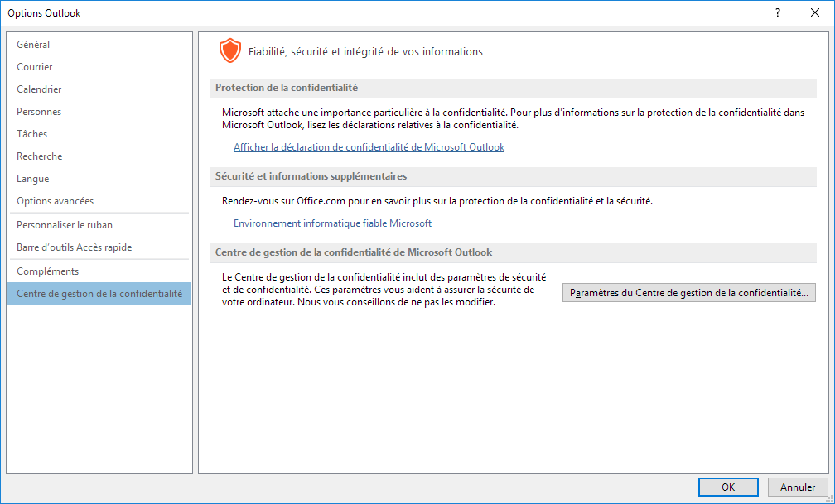Select Centre de gestion de la confidentialité category
This screenshot has width=835, height=504.
tap(99, 294)
